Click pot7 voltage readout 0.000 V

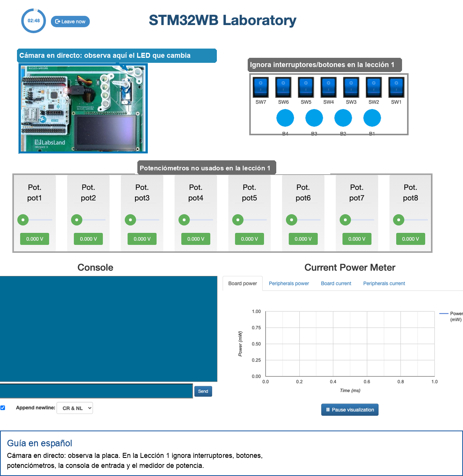357,239
